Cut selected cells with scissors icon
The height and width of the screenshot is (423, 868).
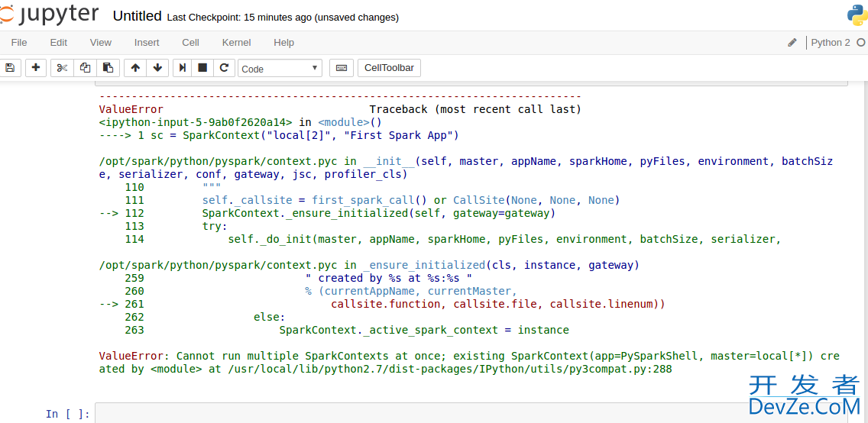pyautogui.click(x=62, y=68)
